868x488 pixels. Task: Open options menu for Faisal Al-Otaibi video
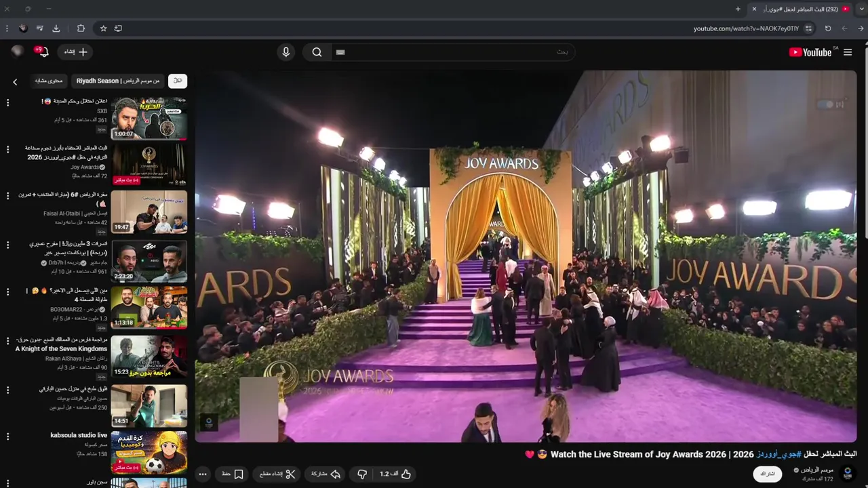8,196
